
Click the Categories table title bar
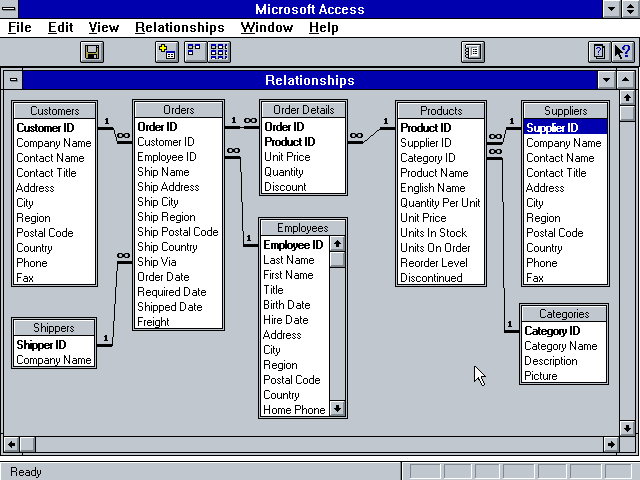tap(564, 314)
